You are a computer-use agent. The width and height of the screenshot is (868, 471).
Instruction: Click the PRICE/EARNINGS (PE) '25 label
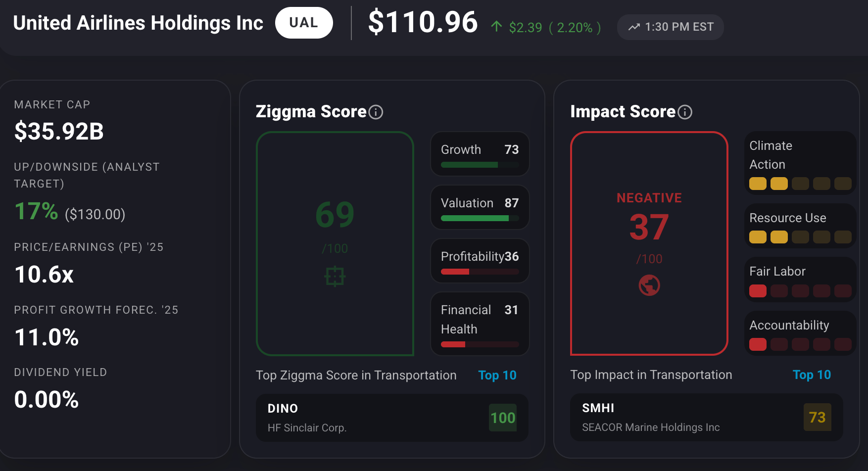pyautogui.click(x=89, y=247)
